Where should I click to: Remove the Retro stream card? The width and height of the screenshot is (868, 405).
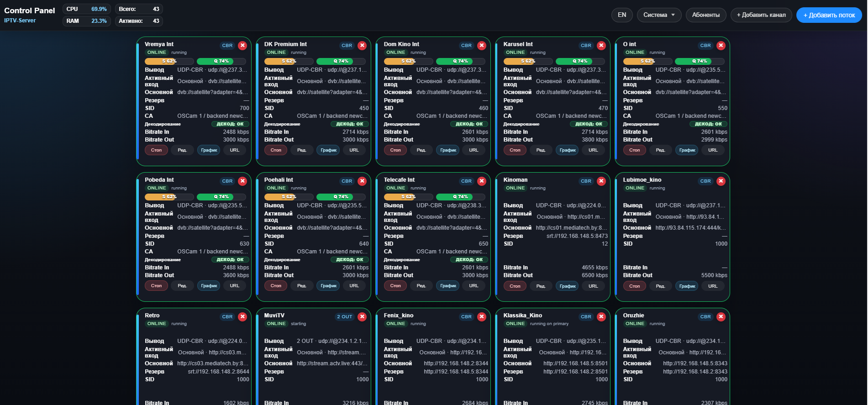pyautogui.click(x=242, y=317)
